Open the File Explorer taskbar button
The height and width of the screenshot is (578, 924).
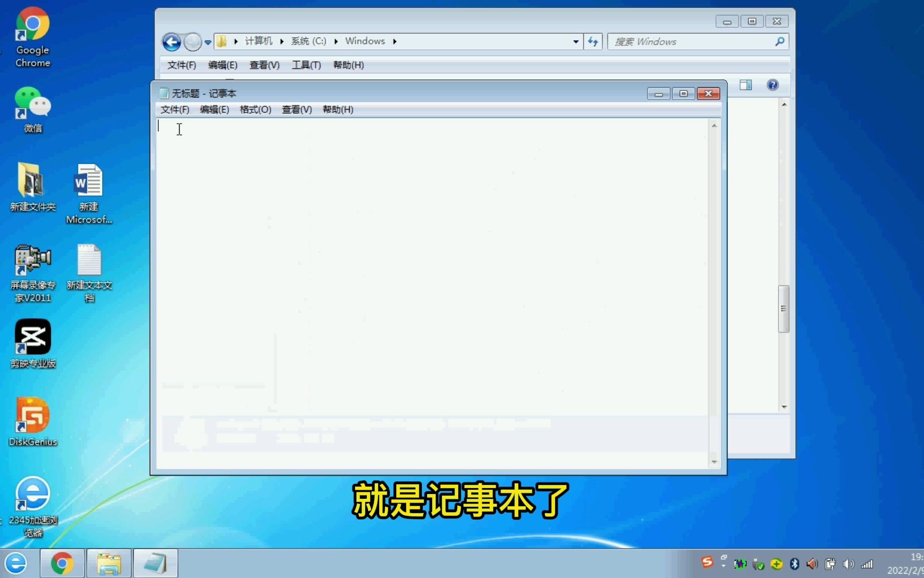(x=109, y=564)
